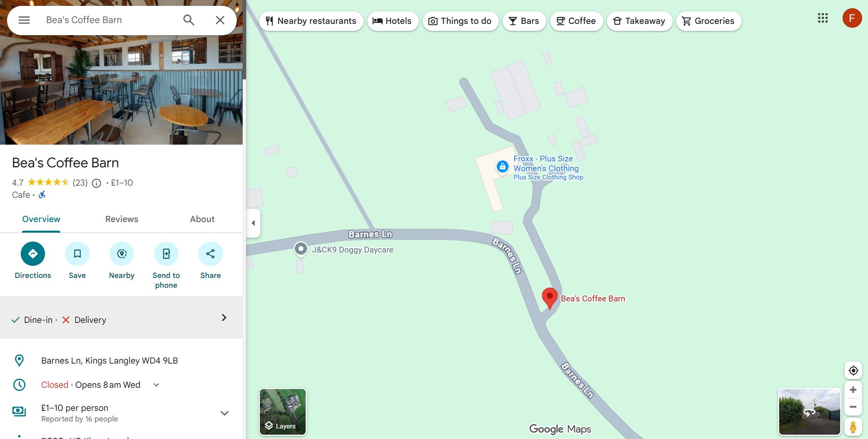
Task: Open Dine-in and Delivery service options
Action: click(121, 318)
